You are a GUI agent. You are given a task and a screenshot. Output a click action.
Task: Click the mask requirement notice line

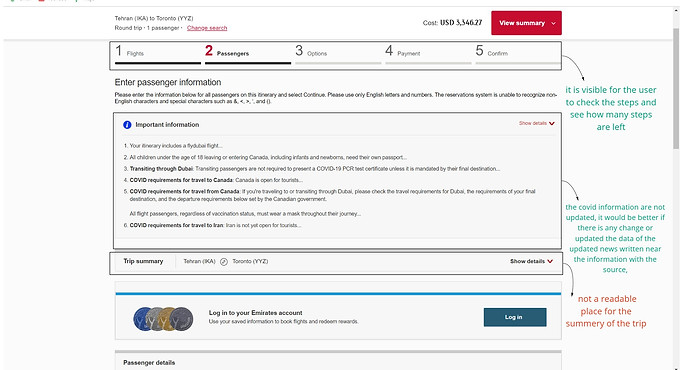click(245, 213)
